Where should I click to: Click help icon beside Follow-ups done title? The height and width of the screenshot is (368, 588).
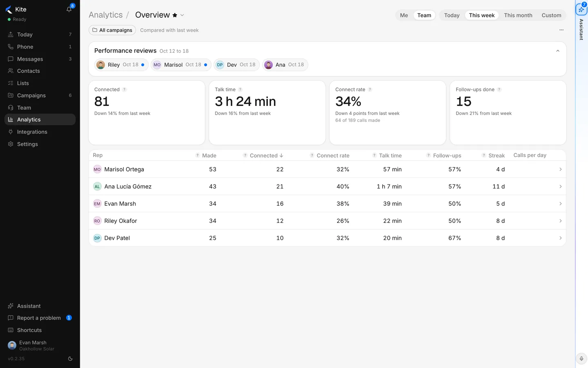[x=499, y=90]
